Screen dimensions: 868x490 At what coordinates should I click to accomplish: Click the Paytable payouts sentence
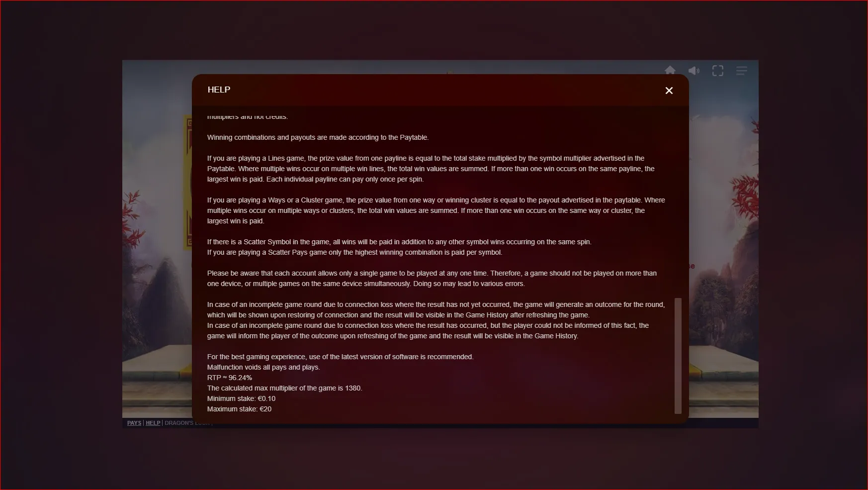(x=318, y=137)
